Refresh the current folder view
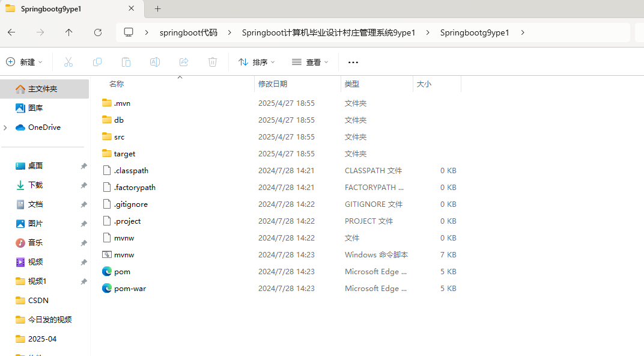The image size is (644, 356). tap(98, 32)
